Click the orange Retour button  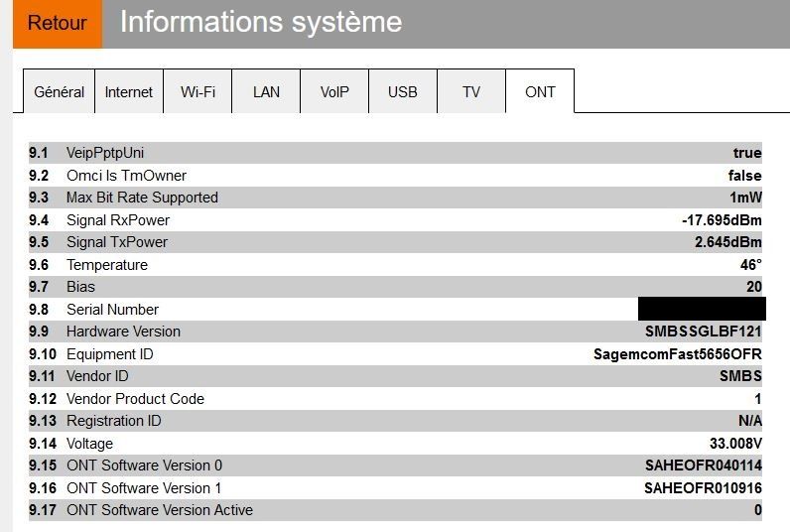coord(58,24)
